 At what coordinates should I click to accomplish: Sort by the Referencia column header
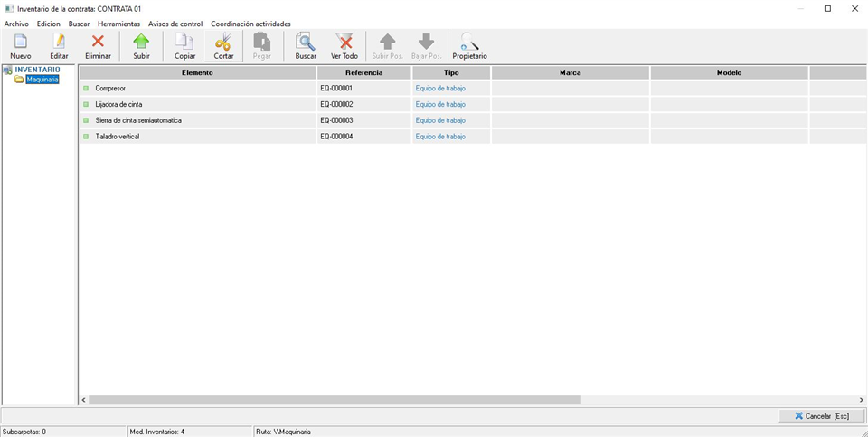(x=363, y=72)
